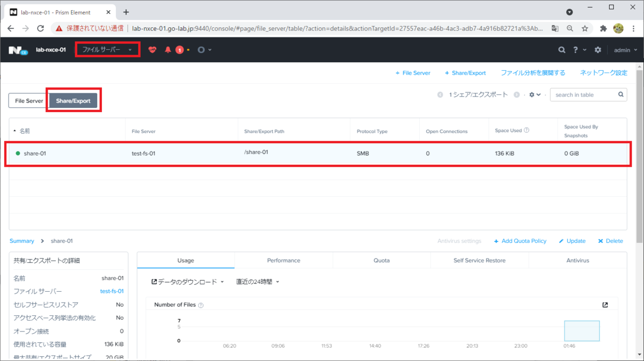Viewport: 644px width, 361px height.
Task: Open the 直近の24時間 time range dropdown
Action: pos(258,282)
